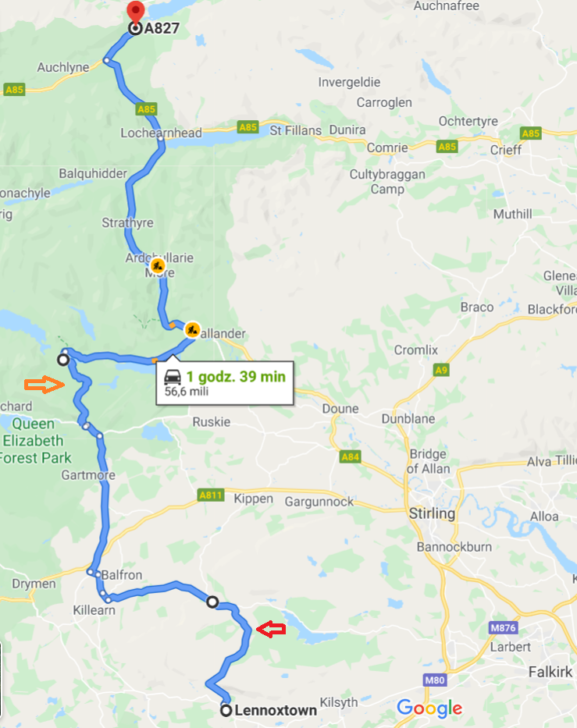Click the Lochearnhead place label
The height and width of the screenshot is (728, 577).
(x=161, y=133)
